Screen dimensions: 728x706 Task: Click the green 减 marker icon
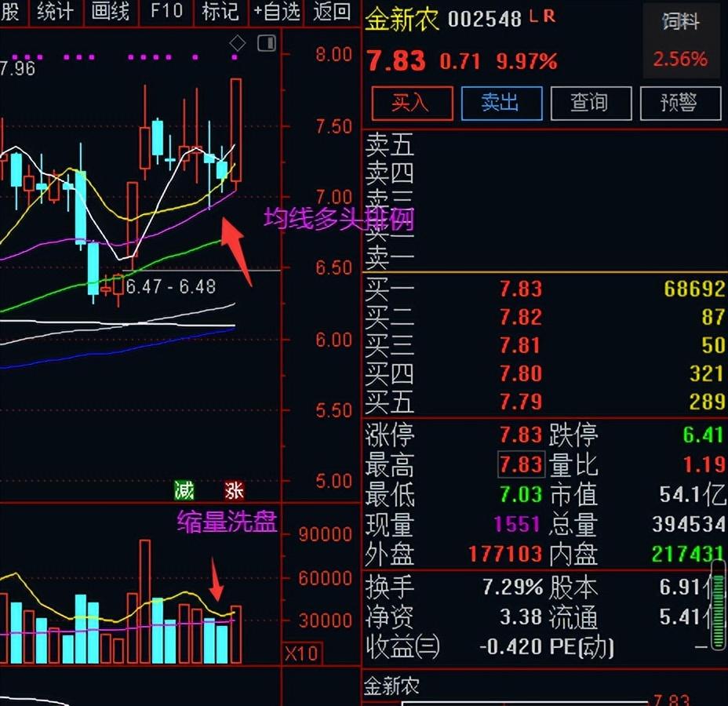click(184, 491)
